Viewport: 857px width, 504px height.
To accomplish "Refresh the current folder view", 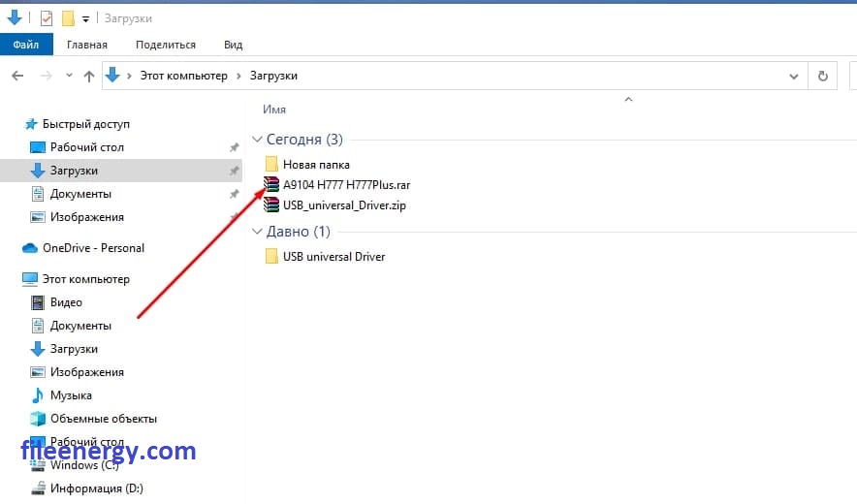I will tap(822, 76).
